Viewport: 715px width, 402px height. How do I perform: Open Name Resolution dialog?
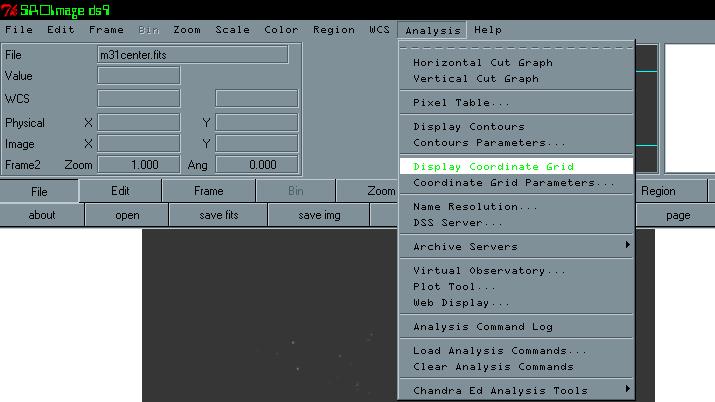point(517,206)
